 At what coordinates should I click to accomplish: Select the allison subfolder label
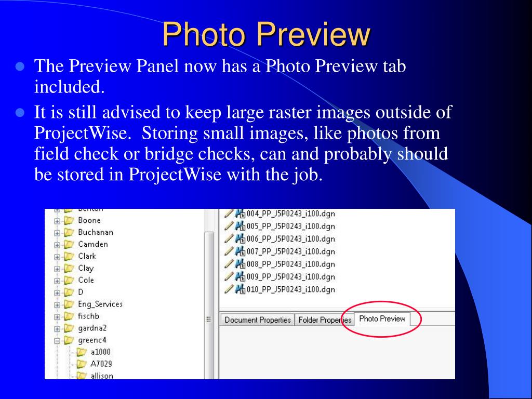[x=102, y=376]
